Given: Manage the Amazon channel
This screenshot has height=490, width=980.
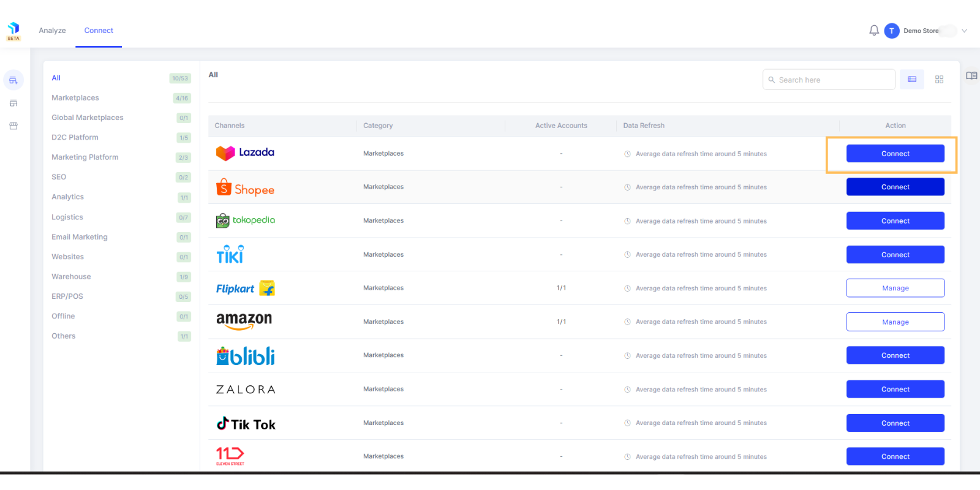Looking at the screenshot, I should (895, 322).
